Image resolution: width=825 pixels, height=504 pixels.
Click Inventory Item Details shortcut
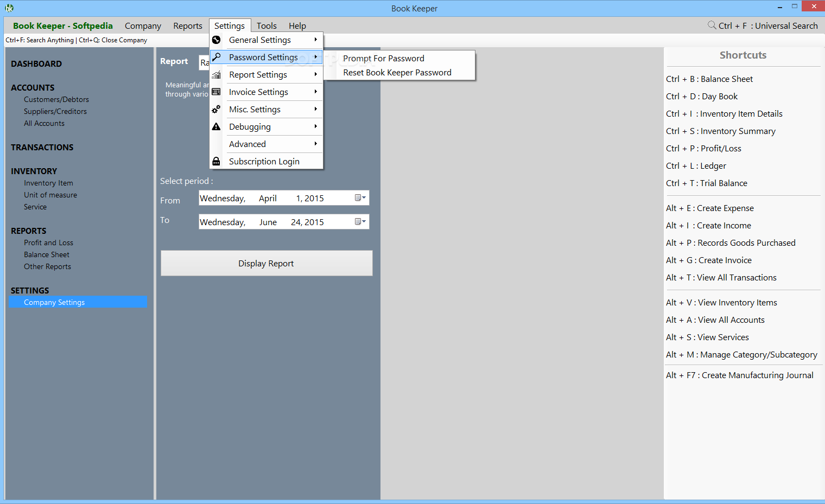[x=724, y=113]
